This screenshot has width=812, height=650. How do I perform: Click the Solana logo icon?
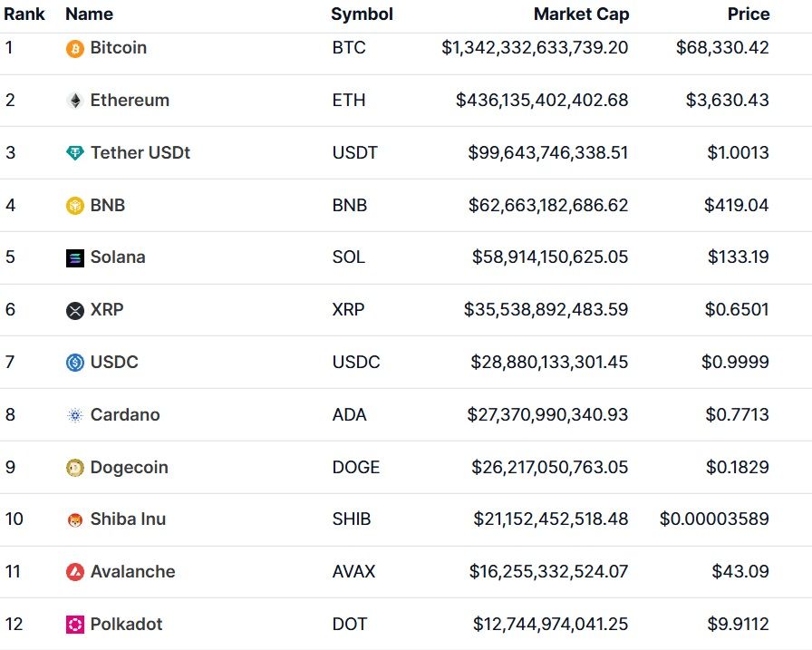75,258
